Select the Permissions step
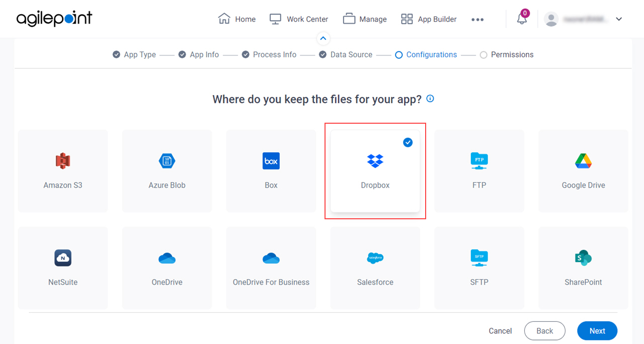 (x=507, y=55)
